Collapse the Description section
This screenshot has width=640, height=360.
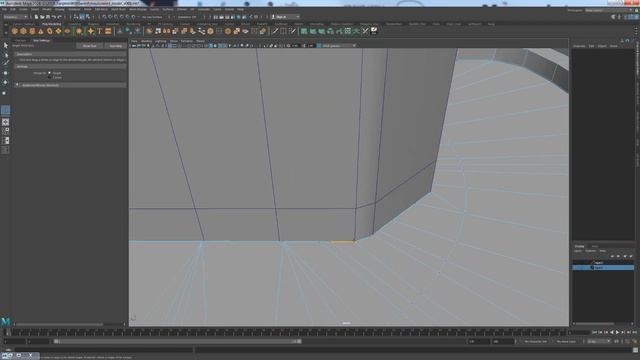click(70, 54)
